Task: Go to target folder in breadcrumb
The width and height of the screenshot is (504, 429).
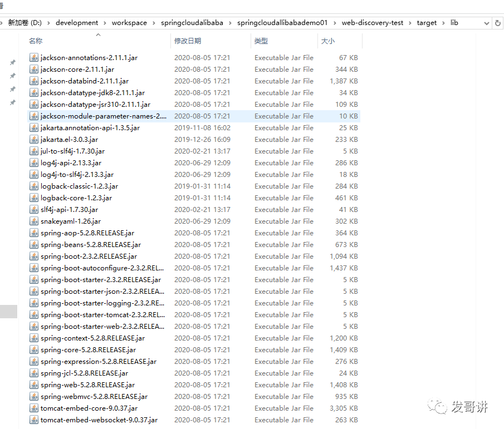Action: (427, 23)
